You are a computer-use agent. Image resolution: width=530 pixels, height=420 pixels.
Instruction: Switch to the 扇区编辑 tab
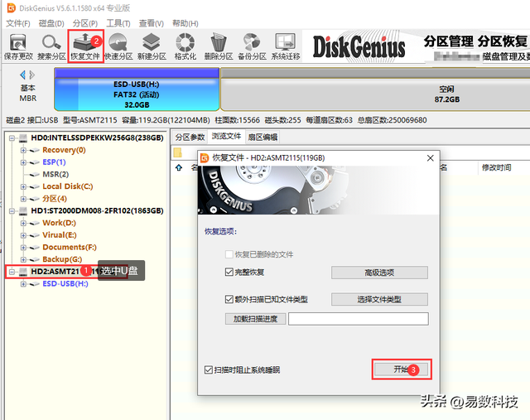click(x=263, y=137)
